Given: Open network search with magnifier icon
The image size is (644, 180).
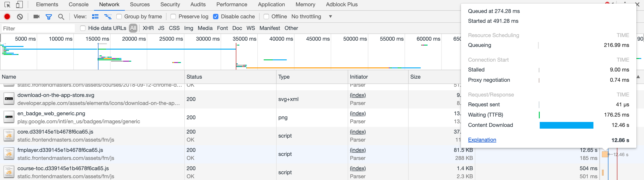Looking at the screenshot, I should pyautogui.click(x=61, y=17).
